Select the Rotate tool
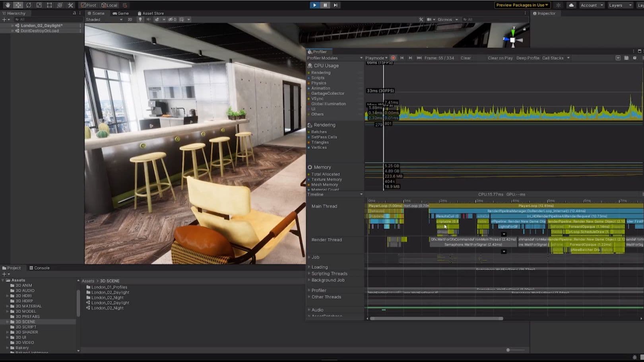 (28, 5)
